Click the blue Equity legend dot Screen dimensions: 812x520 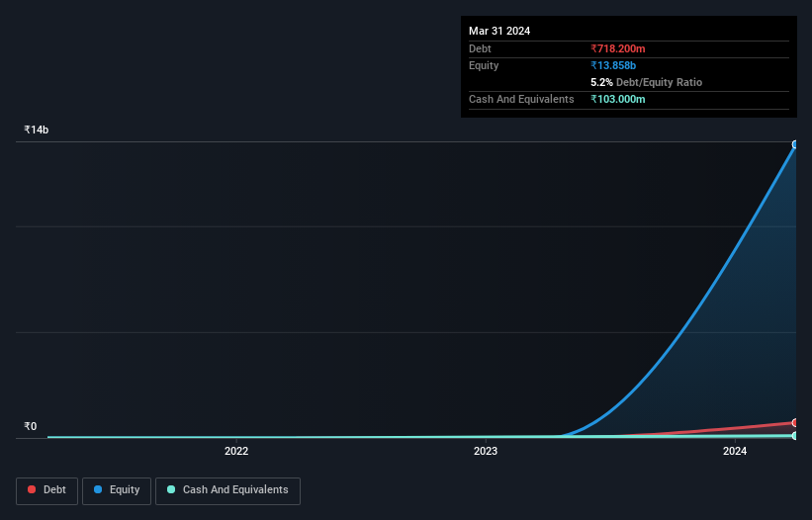[98, 489]
